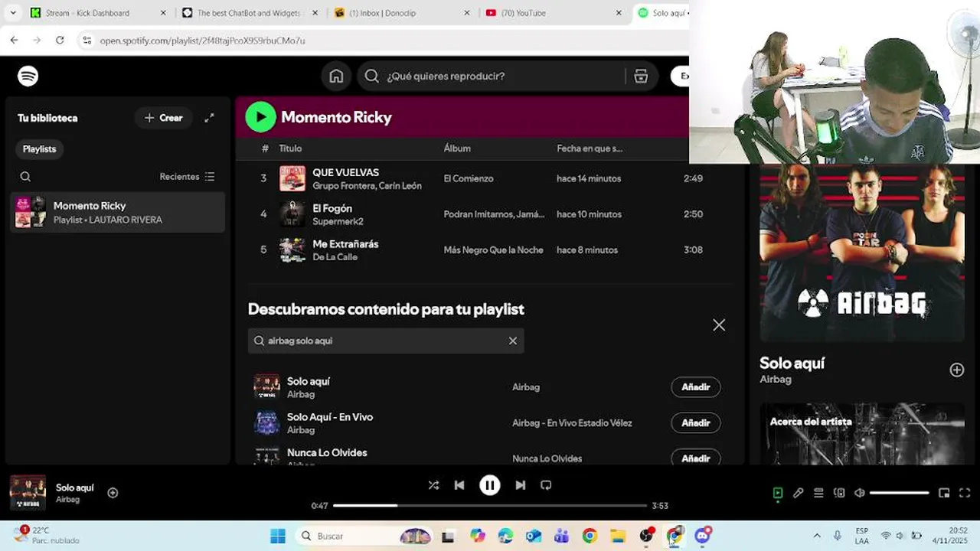Add Solo aquí to the playlist
Viewport: 980px width, 551px height.
click(695, 387)
